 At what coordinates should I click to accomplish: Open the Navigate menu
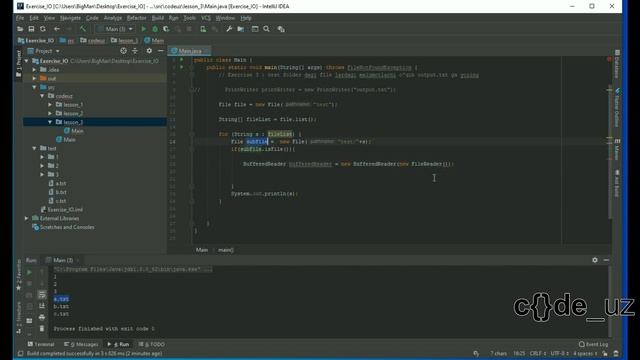pyautogui.click(x=70, y=18)
